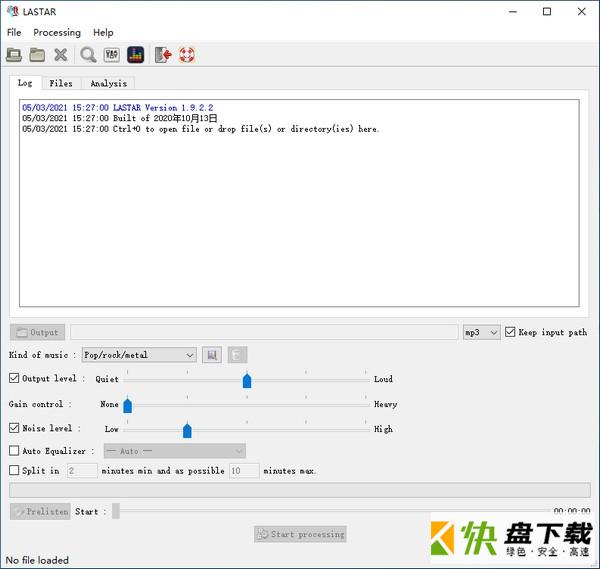
Task: Click the split minimum minutes field
Action: [x=82, y=470]
